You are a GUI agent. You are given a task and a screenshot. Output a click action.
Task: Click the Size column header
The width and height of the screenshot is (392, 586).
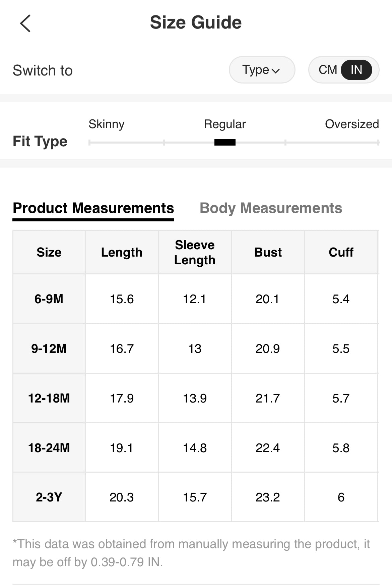coord(49,252)
